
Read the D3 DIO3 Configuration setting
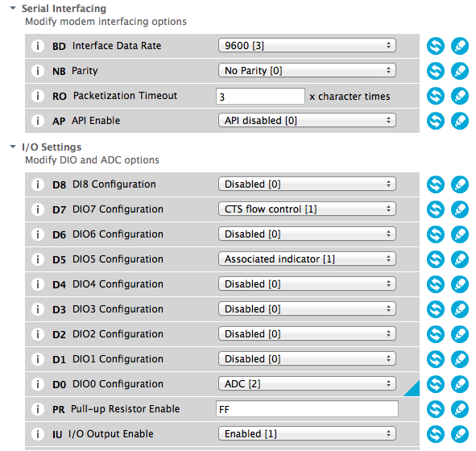[x=436, y=309]
